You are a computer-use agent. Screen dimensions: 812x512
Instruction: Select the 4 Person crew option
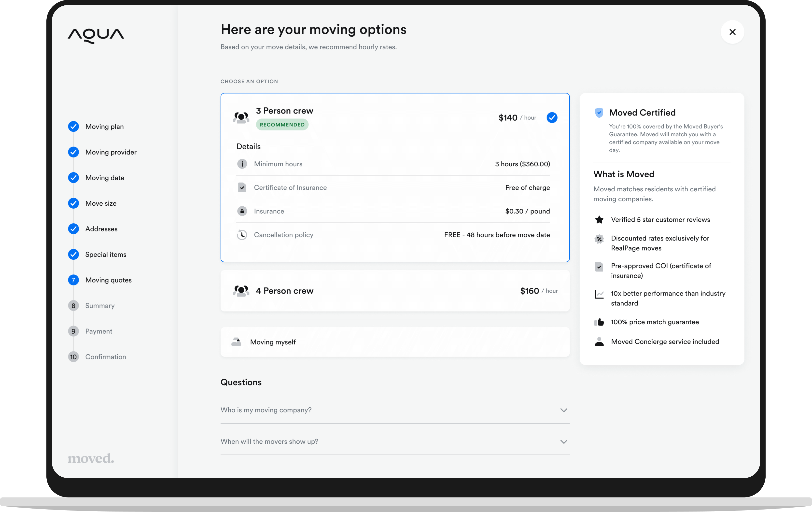395,291
